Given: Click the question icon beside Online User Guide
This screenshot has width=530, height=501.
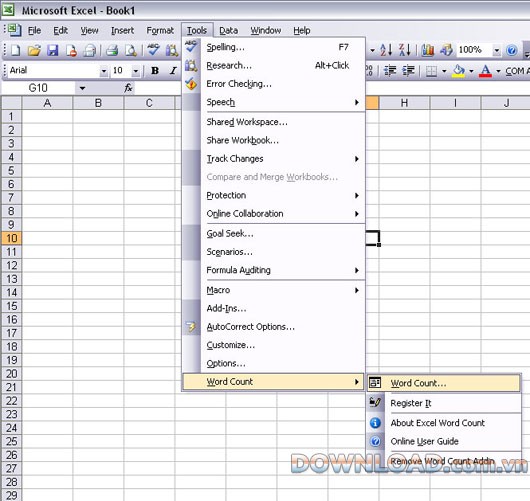Looking at the screenshot, I should [375, 441].
